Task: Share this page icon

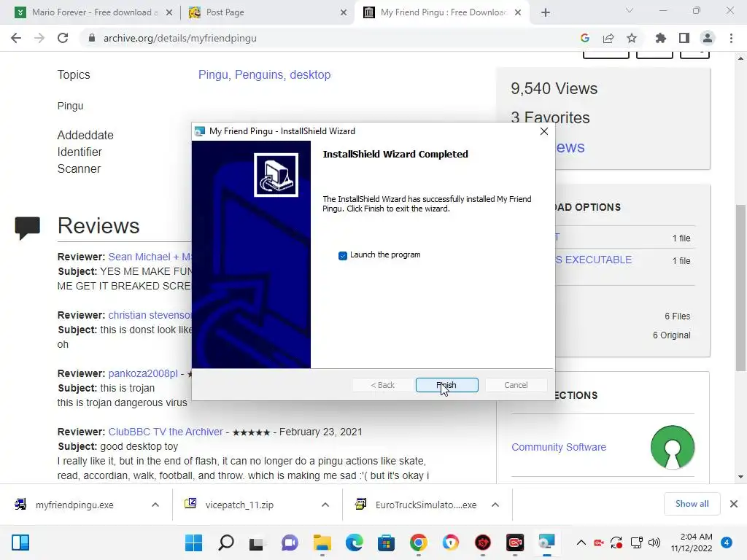Action: coord(608,38)
